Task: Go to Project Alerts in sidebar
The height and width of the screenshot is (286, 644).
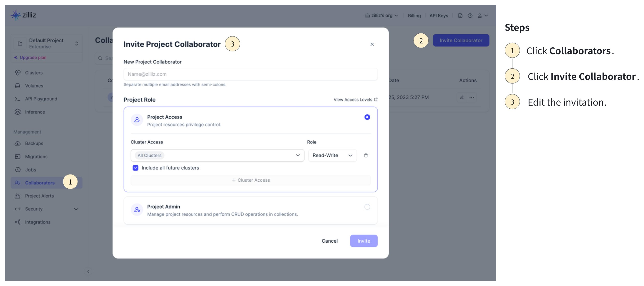Action: point(39,196)
